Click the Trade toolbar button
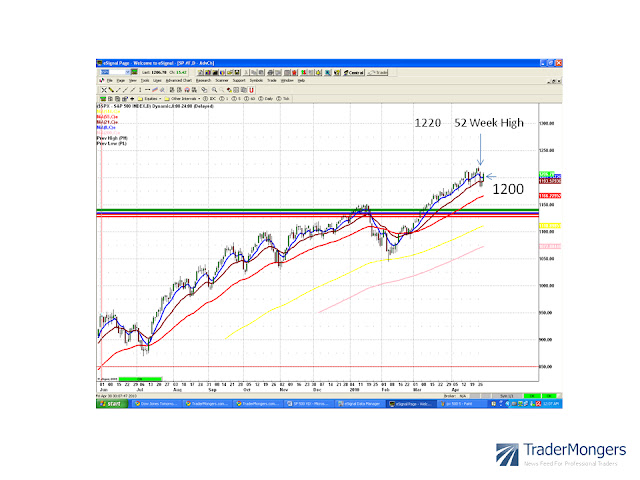Image resolution: width=640 pixels, height=480 pixels. (378, 73)
